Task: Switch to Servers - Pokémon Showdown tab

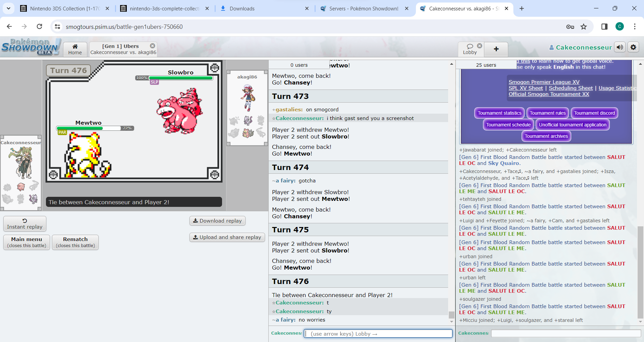Action: [x=364, y=8]
